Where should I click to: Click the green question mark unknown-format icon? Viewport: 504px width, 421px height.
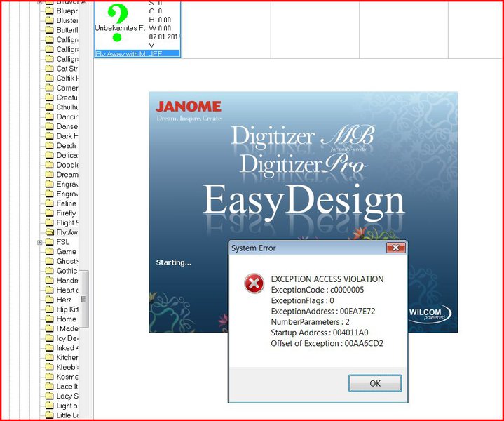click(x=118, y=23)
